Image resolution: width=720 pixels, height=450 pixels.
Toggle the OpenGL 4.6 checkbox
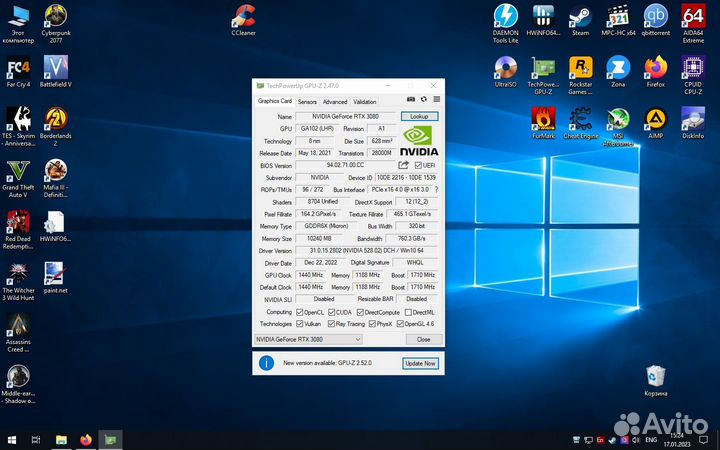(400, 324)
